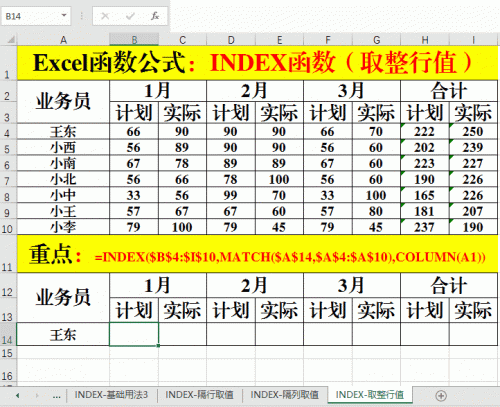Go to next sheet tab arrow
The image size is (500, 407).
point(37,396)
